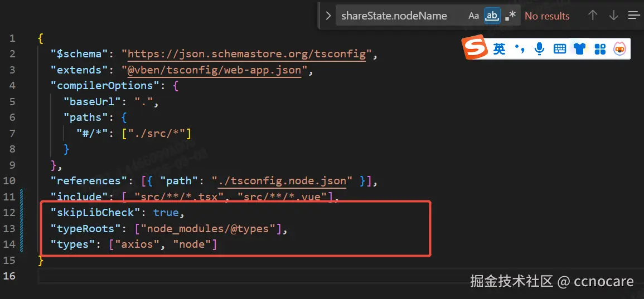
Task: Open Sogou toolbox grid icon
Action: 600,49
